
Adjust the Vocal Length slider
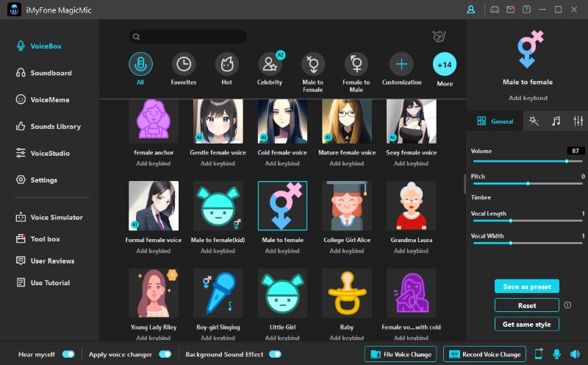(528, 221)
